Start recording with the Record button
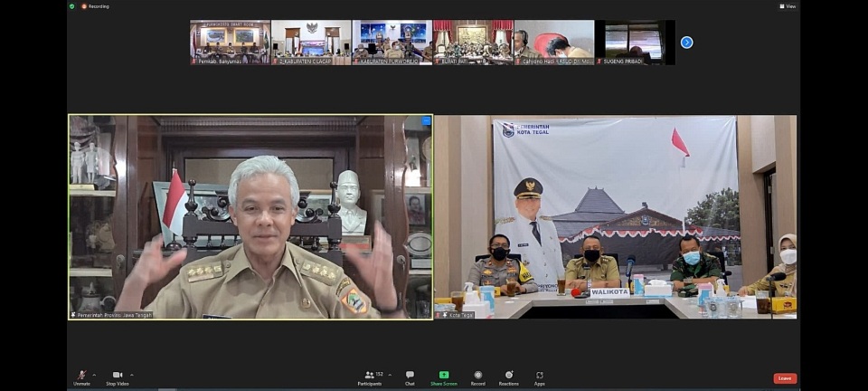The width and height of the screenshot is (868, 391). coord(477,377)
